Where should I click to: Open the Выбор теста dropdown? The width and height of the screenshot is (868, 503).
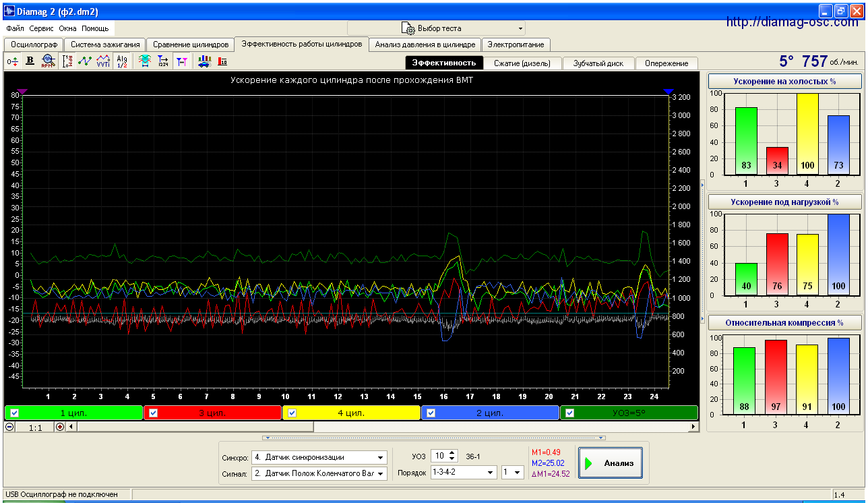[x=436, y=28]
